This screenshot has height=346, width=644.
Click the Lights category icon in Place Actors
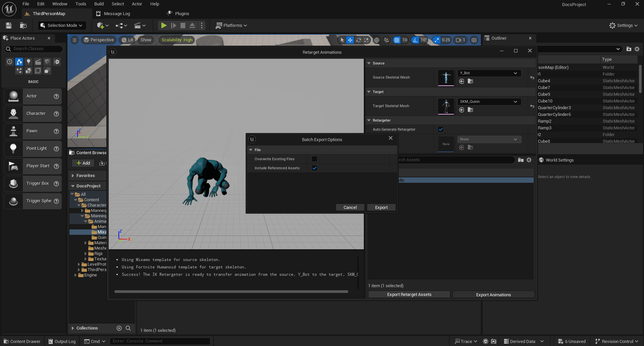(29, 62)
